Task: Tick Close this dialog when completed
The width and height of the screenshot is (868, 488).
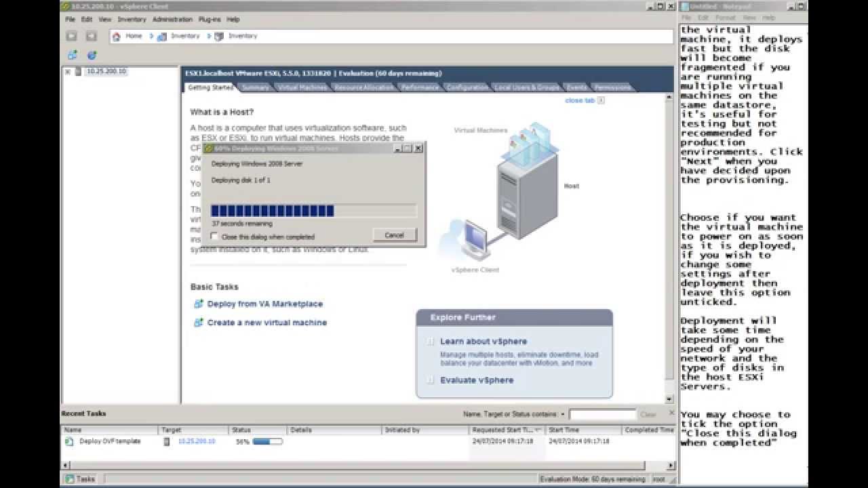Action: [x=214, y=237]
